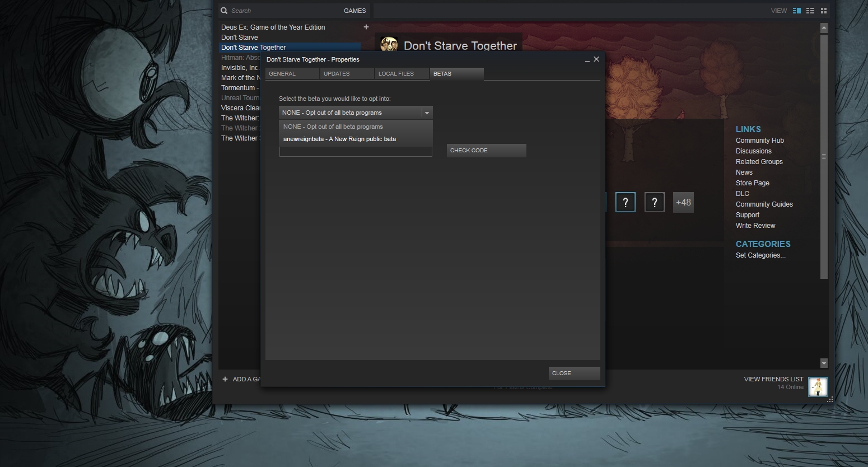Go to the Store Page link
The height and width of the screenshot is (467, 868).
point(752,183)
